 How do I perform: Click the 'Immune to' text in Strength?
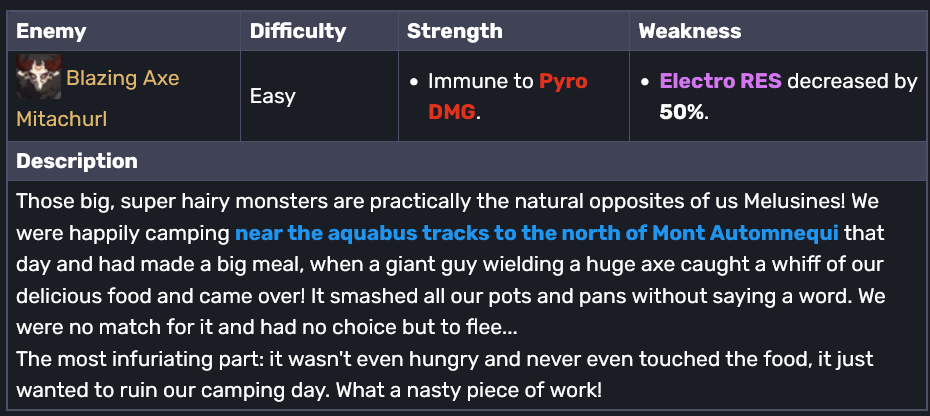point(480,81)
